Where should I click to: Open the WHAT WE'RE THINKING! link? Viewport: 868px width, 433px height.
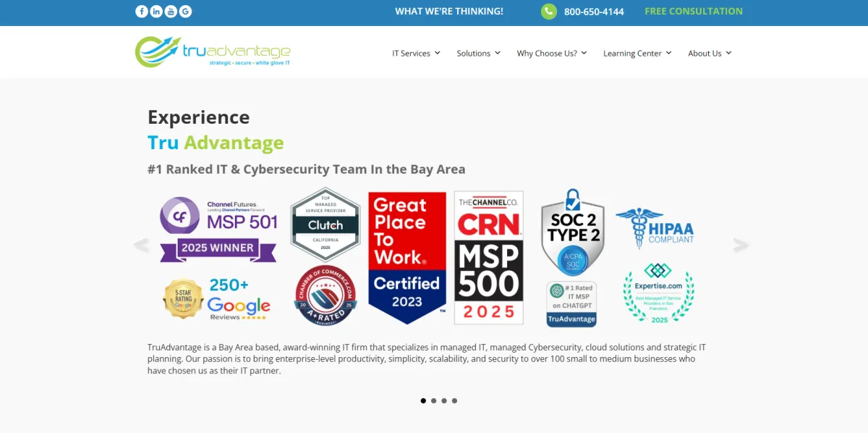coord(449,11)
